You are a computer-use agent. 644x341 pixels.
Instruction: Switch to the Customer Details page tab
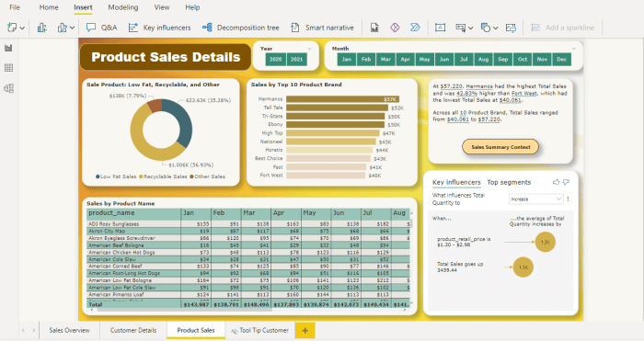(x=133, y=330)
